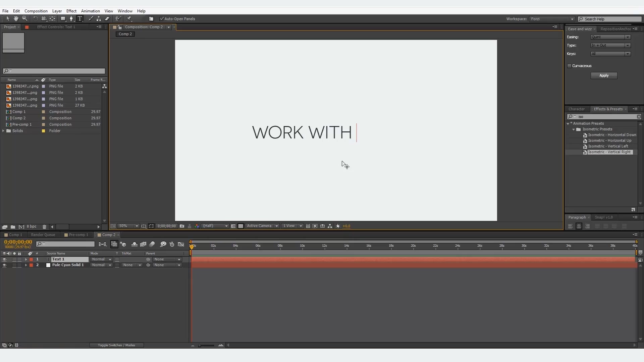Click the Comp 2 breadcrumb button in viewer
The width and height of the screenshot is (644, 362).
pyautogui.click(x=125, y=34)
